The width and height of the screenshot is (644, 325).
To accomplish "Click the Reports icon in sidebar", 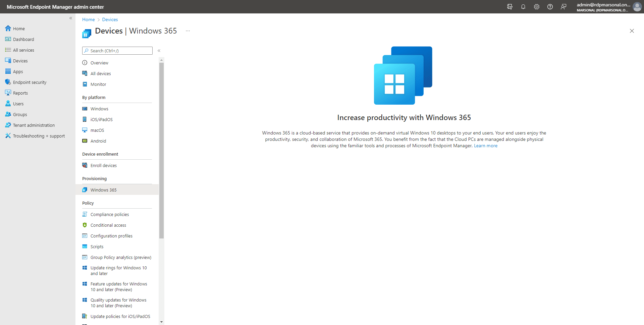I will pyautogui.click(x=8, y=93).
